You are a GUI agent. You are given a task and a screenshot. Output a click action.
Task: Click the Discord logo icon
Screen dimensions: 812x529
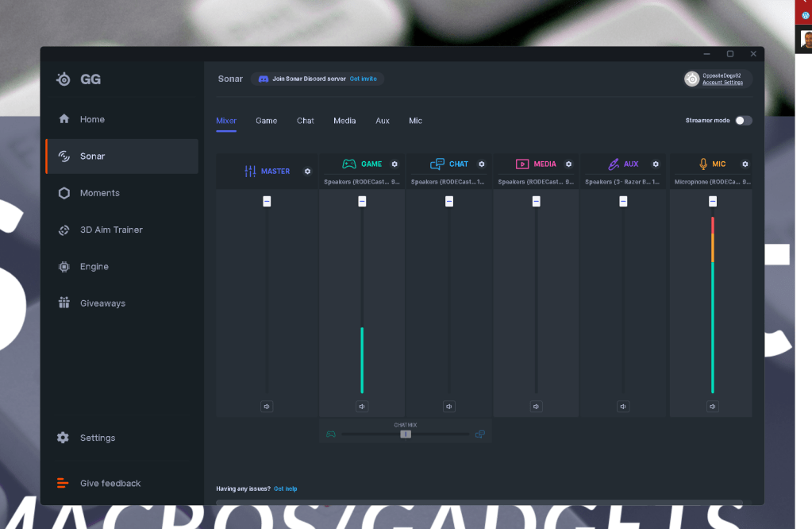pos(264,79)
